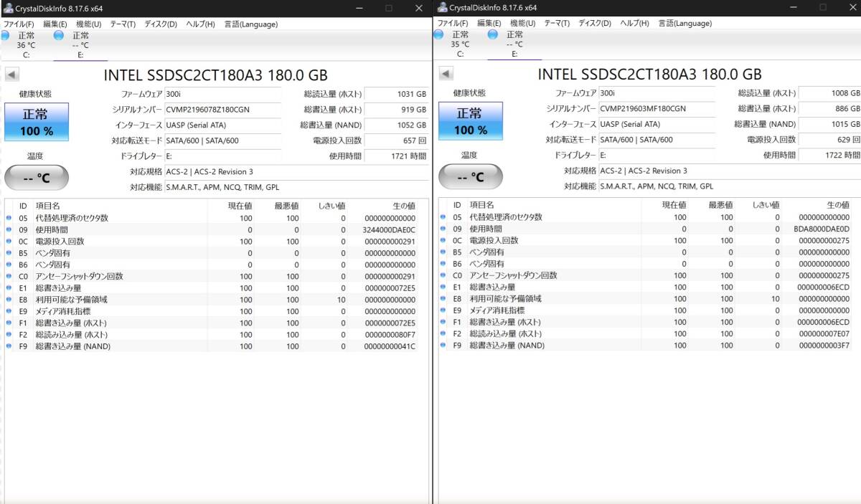Click 657 回 power-on count value
Viewport: 861px width, 504px height.
[397, 141]
